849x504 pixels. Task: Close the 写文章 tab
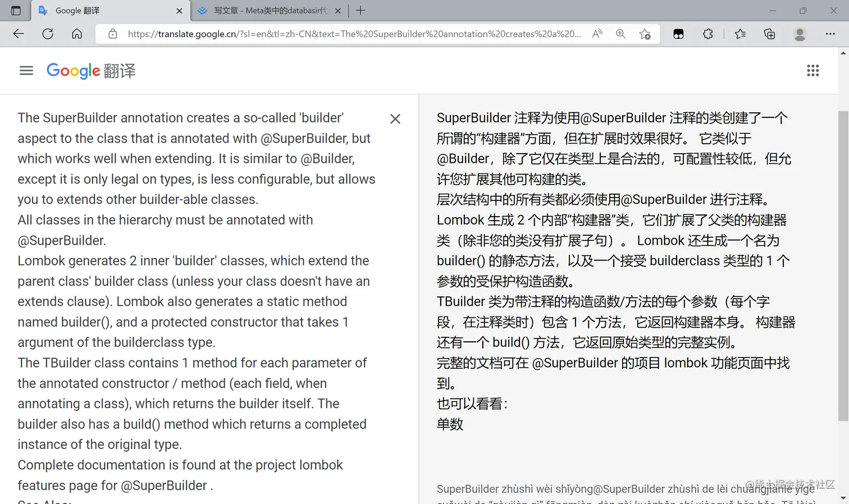point(338,11)
